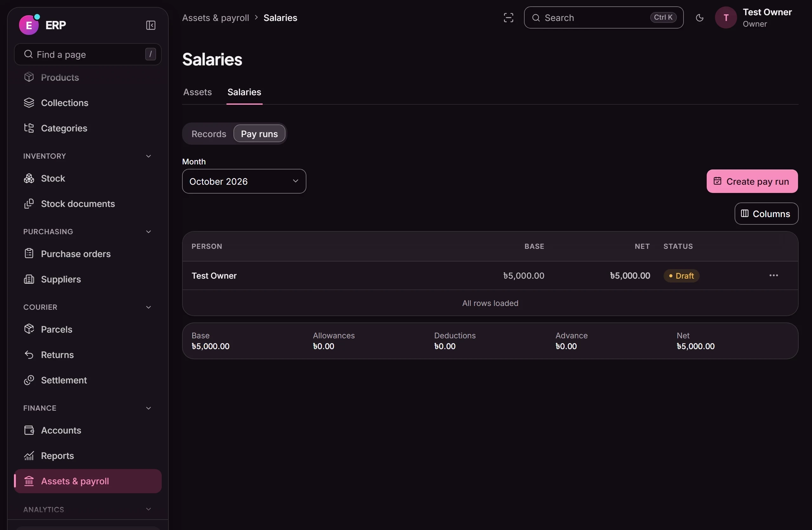Screen dimensions: 812x530
Task: Open row actions for Test Owner
Action: [773, 275]
